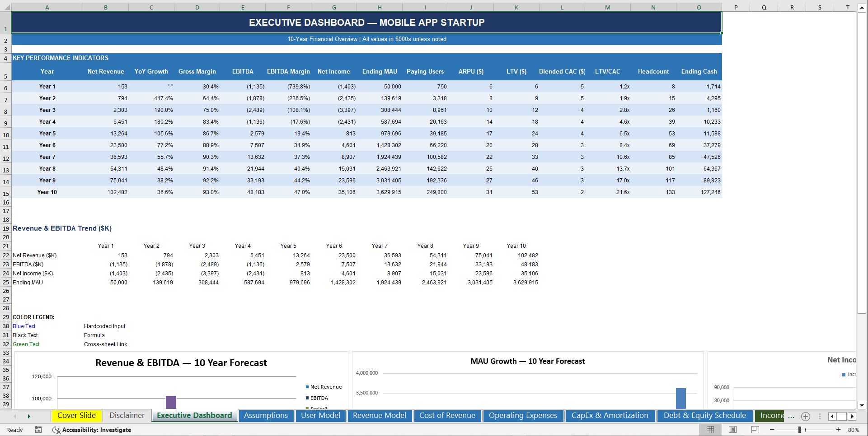Image resolution: width=868 pixels, height=436 pixels.
Task: Select column H header
Action: click(380, 7)
